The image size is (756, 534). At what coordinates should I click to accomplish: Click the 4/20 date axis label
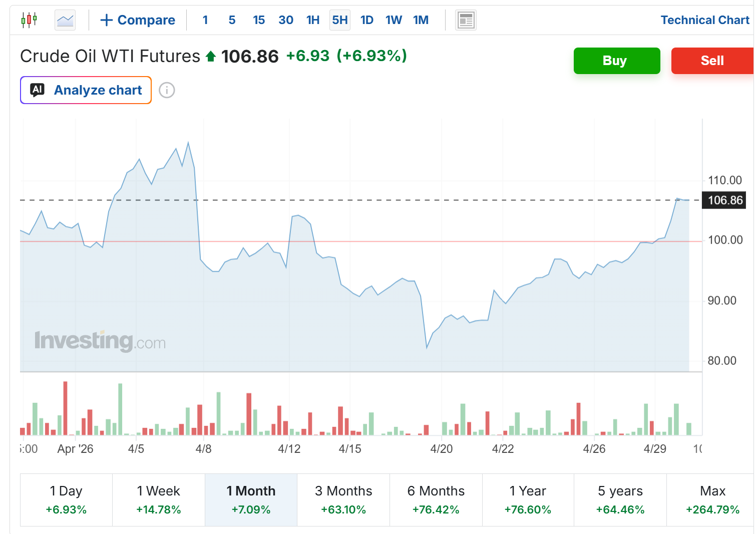pyautogui.click(x=442, y=449)
